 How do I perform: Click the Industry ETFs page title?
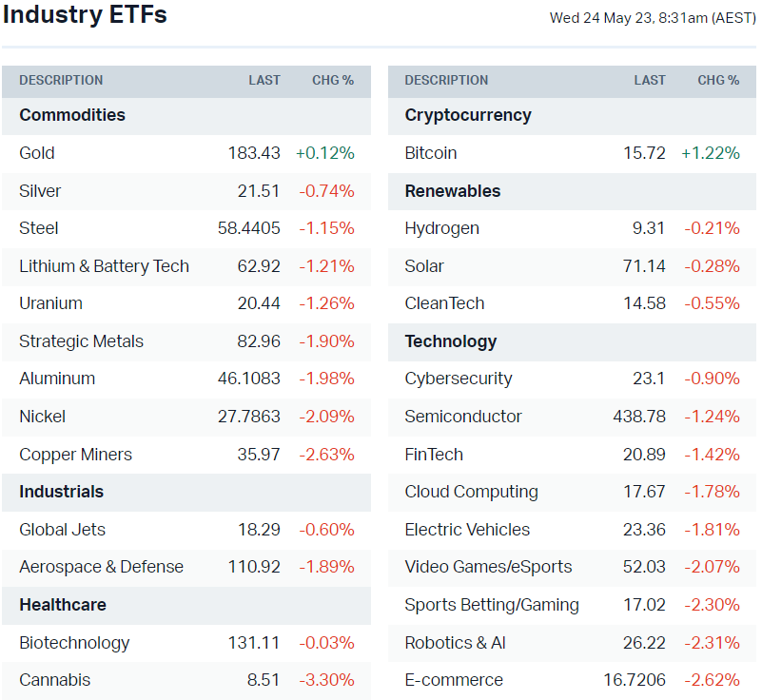[x=85, y=15]
